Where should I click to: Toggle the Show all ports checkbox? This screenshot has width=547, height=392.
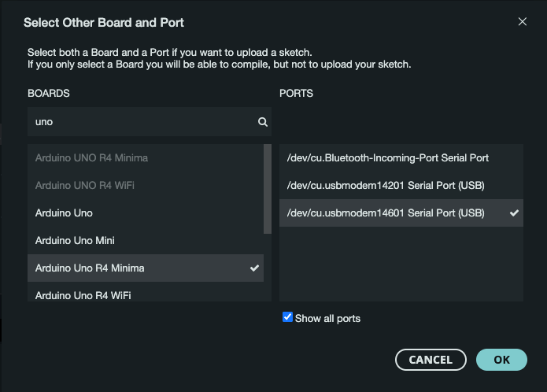coord(287,318)
